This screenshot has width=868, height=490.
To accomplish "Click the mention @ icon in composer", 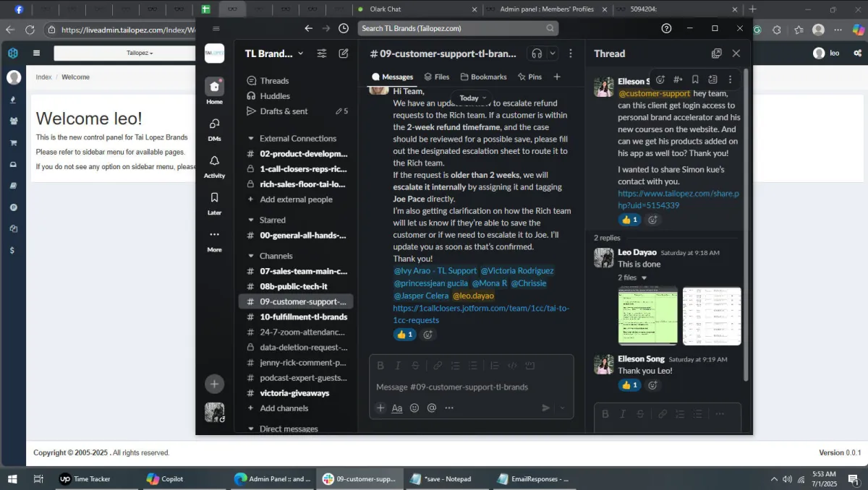I will click(x=432, y=408).
